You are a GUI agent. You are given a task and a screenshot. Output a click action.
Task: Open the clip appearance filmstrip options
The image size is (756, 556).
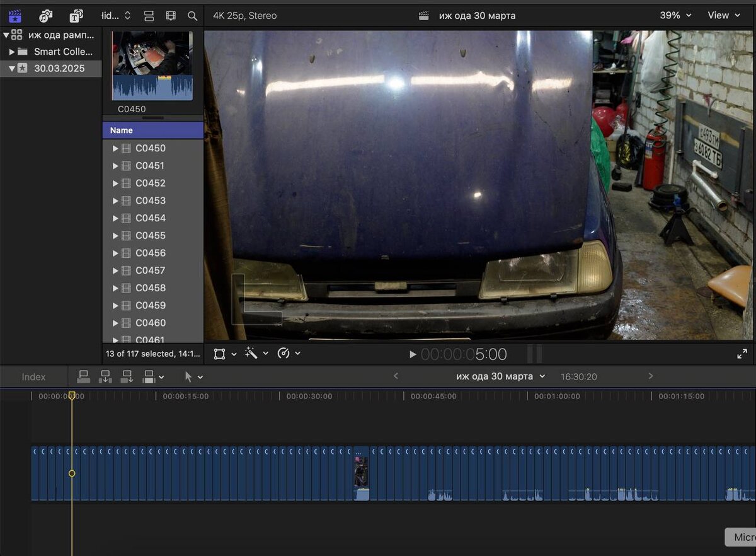[171, 16]
